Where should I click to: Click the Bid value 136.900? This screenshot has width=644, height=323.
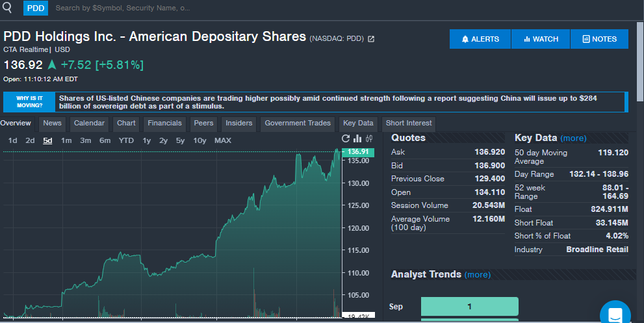tap(489, 166)
